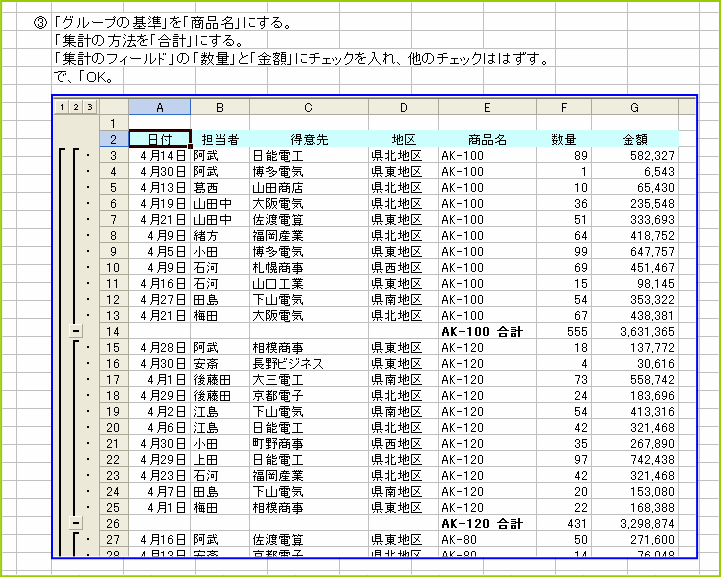Select column C header
721x577 pixels.
[x=309, y=107]
